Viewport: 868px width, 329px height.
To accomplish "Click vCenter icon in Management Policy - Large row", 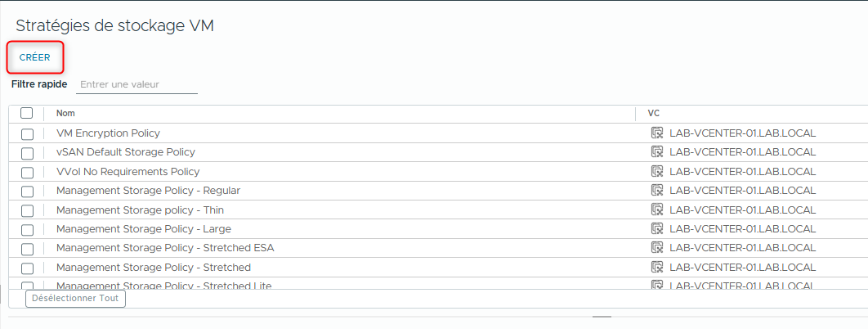I will pos(656,228).
